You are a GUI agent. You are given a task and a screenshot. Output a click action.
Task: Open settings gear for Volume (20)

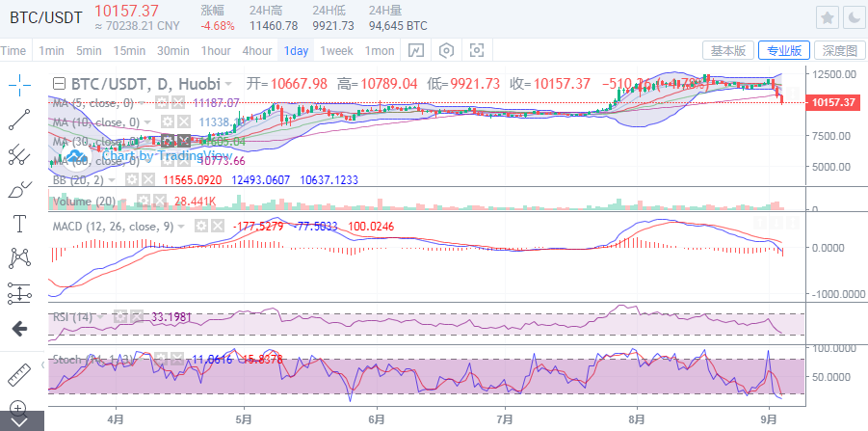[144, 201]
